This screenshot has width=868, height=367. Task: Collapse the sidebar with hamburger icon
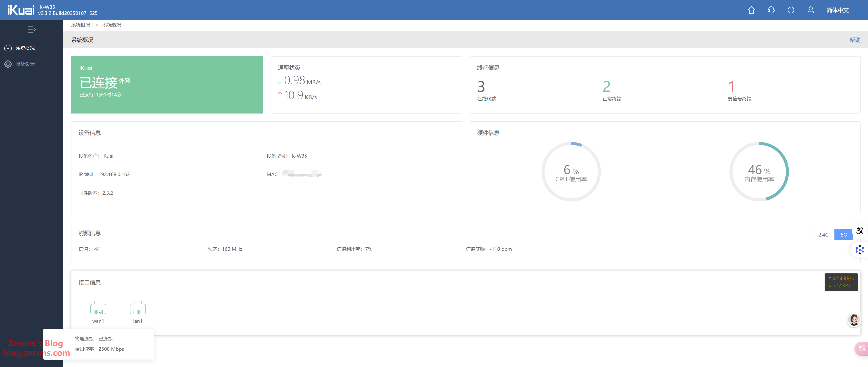[31, 30]
